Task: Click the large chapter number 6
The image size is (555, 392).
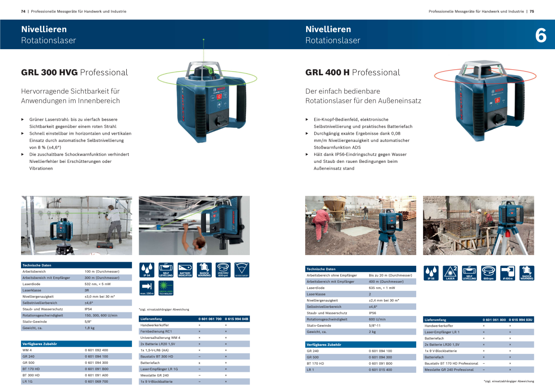Action: [x=541, y=35]
